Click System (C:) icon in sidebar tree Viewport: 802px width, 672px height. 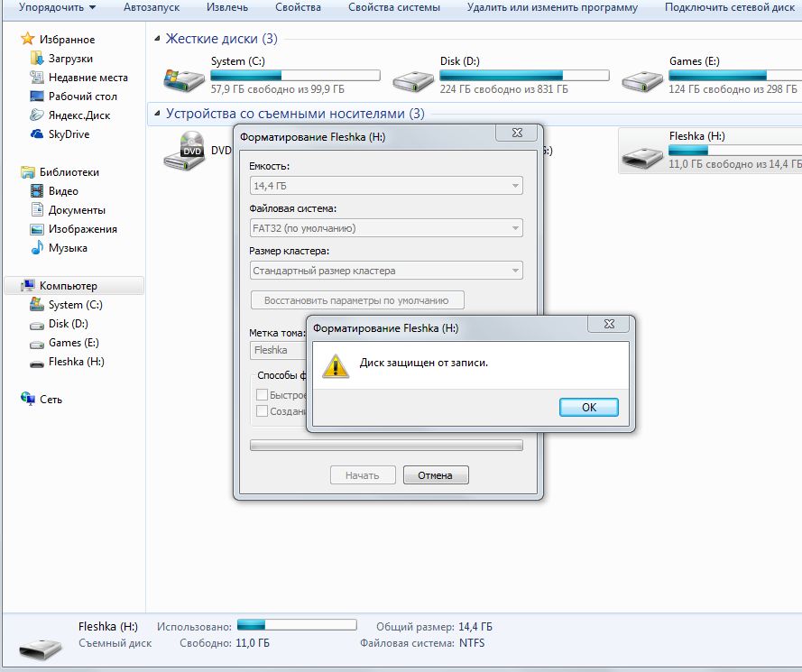pyautogui.click(x=37, y=304)
